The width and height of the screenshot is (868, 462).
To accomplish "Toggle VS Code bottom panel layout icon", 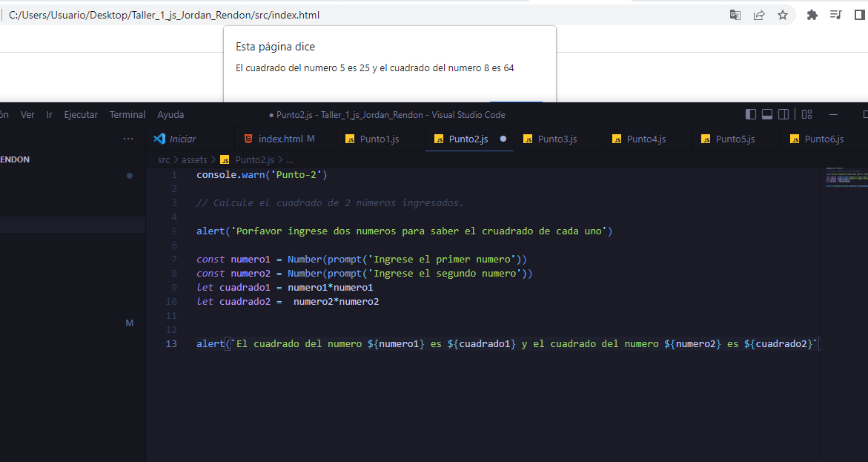I will pyautogui.click(x=767, y=114).
